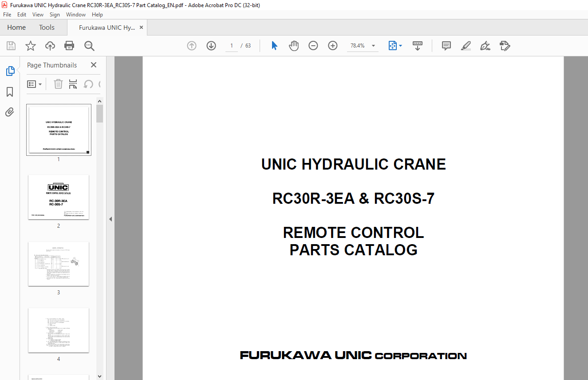Expand the fit page options dropdown arrow
588x380 pixels.
tap(401, 46)
